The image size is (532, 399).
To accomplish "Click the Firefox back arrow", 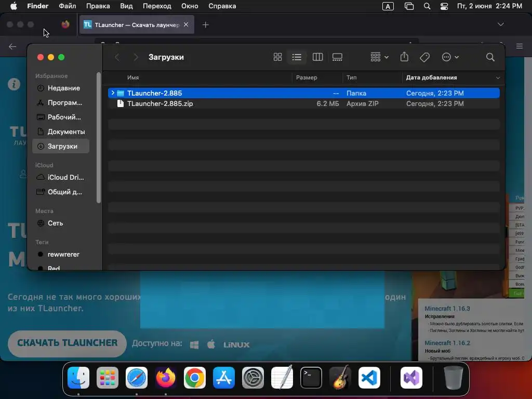I will (12, 46).
